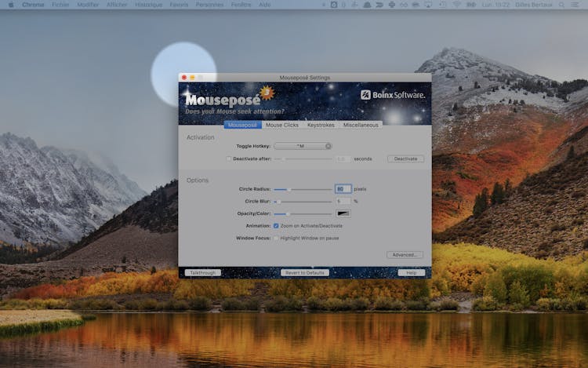Click the Circle Radius pixels field
Screen dimensions: 588x368
coord(343,189)
